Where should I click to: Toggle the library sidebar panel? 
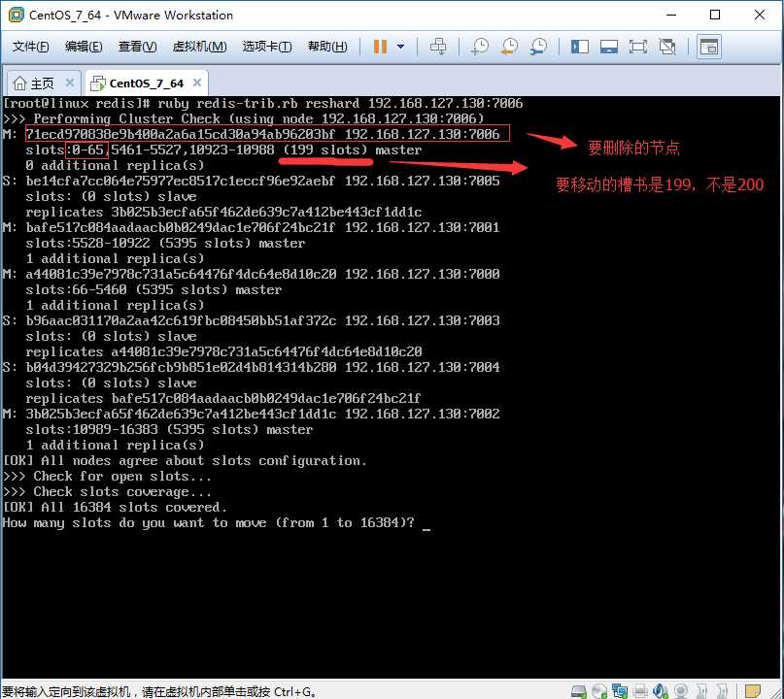[x=580, y=47]
